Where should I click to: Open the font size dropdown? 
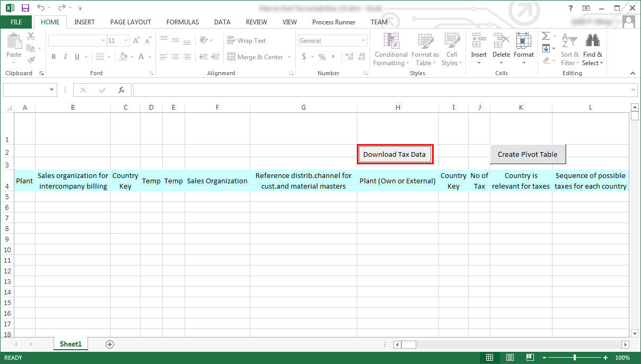(x=126, y=41)
